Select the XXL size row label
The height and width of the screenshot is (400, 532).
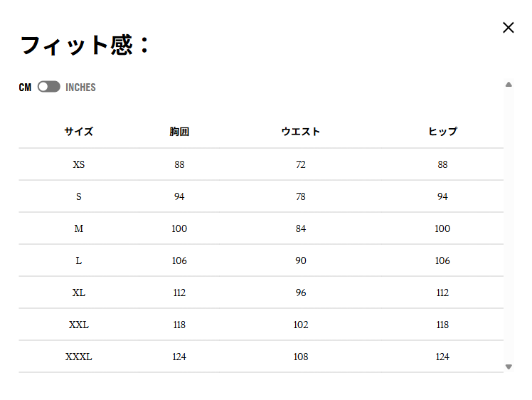tap(78, 325)
